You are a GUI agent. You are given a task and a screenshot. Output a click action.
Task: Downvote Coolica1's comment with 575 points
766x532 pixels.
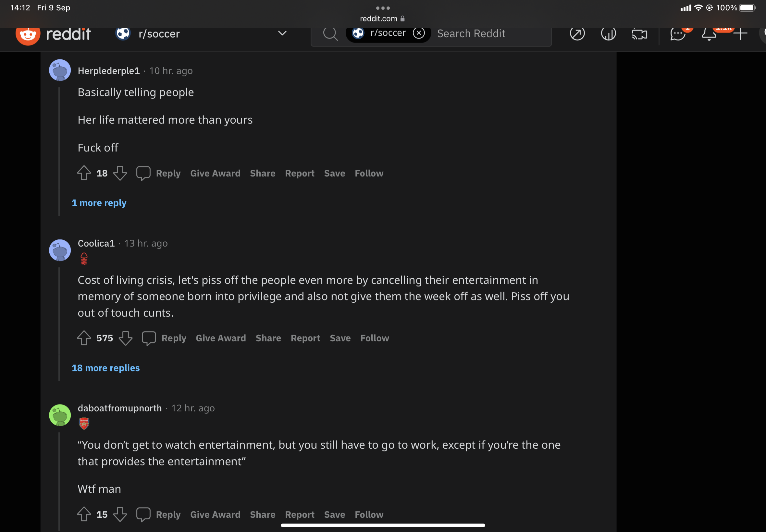point(125,338)
